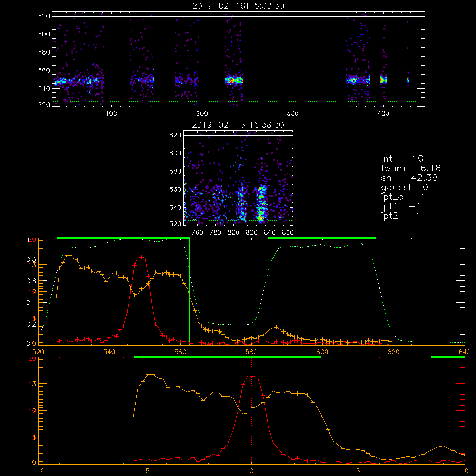Click the 'ipt_c -1' label
This screenshot has height=476, width=476.
point(403,197)
